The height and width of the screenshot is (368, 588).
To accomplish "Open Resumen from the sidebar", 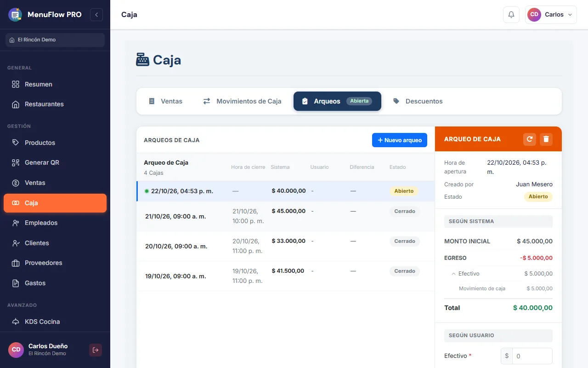I will [55, 84].
